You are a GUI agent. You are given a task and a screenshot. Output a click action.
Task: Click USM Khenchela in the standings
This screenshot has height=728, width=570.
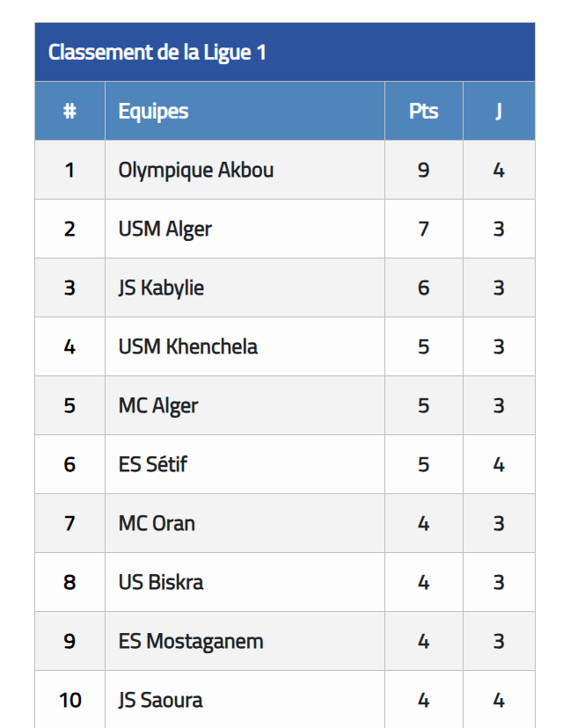187,346
